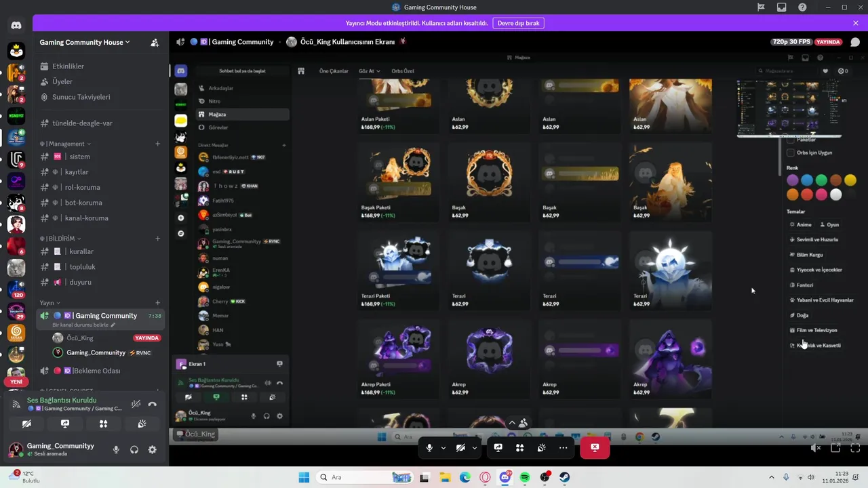Open the bot-koruma channel
This screenshot has width=868, height=488.
[x=102, y=203]
